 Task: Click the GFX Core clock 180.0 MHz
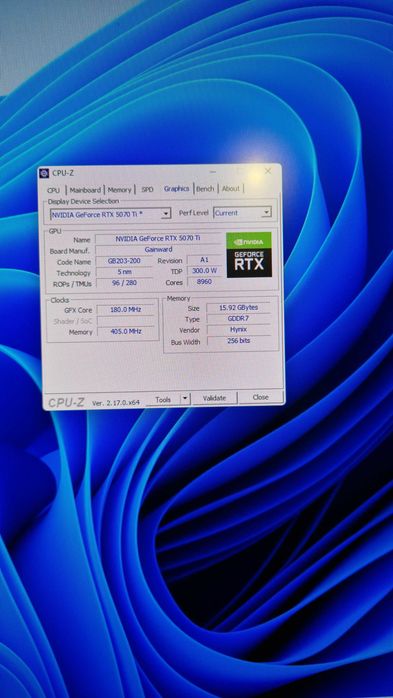coord(126,310)
